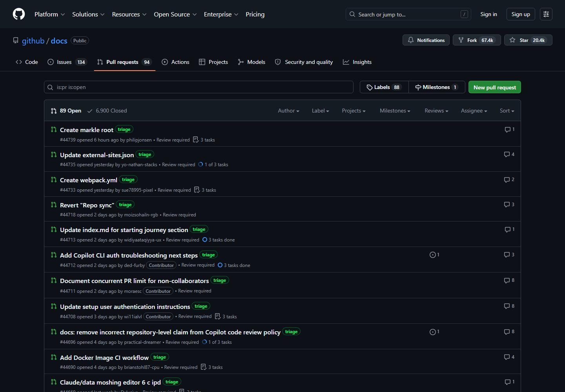Go to the Projects tab
The height and width of the screenshot is (392, 565).
213,62
